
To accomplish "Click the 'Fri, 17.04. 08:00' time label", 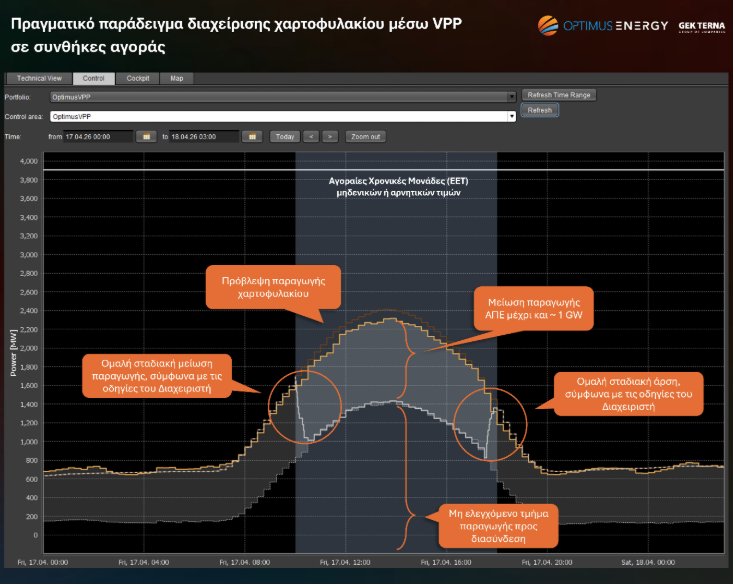I will point(244,562).
